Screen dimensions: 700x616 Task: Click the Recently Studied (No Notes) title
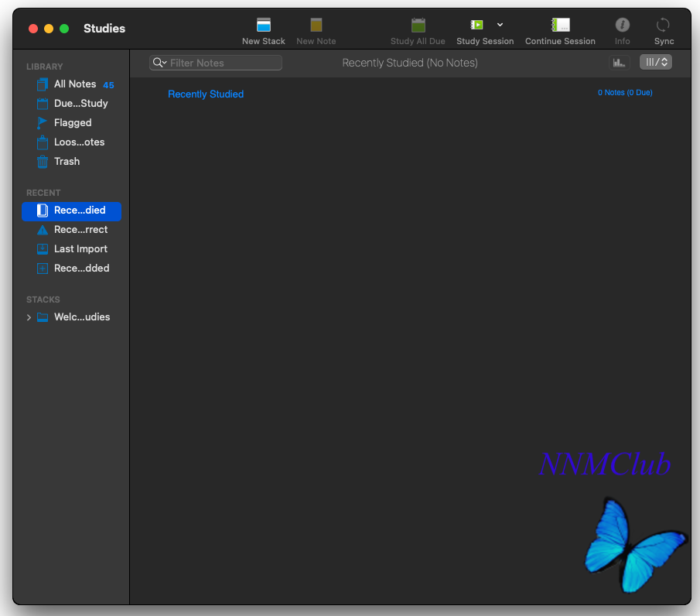[410, 63]
